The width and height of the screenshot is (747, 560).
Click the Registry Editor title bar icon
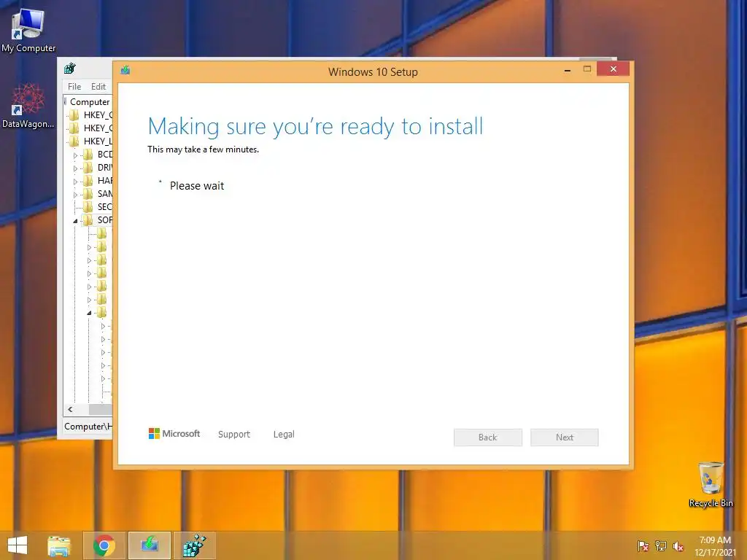pos(70,68)
